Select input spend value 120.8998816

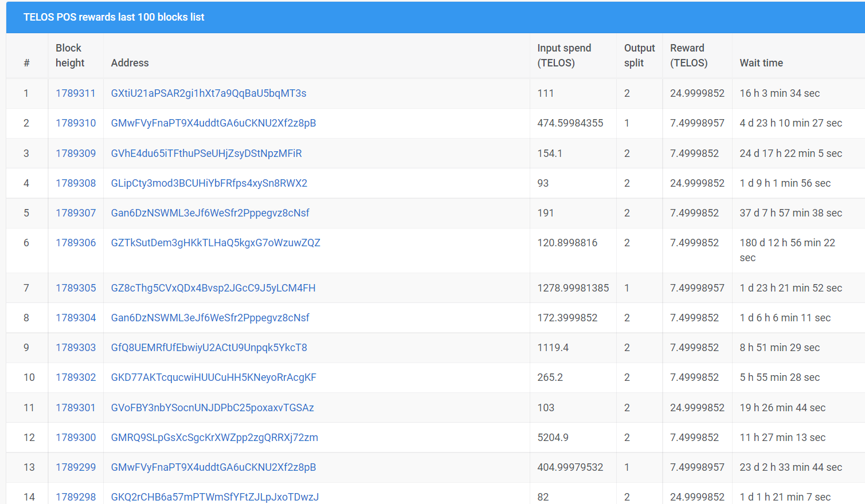[x=567, y=243]
